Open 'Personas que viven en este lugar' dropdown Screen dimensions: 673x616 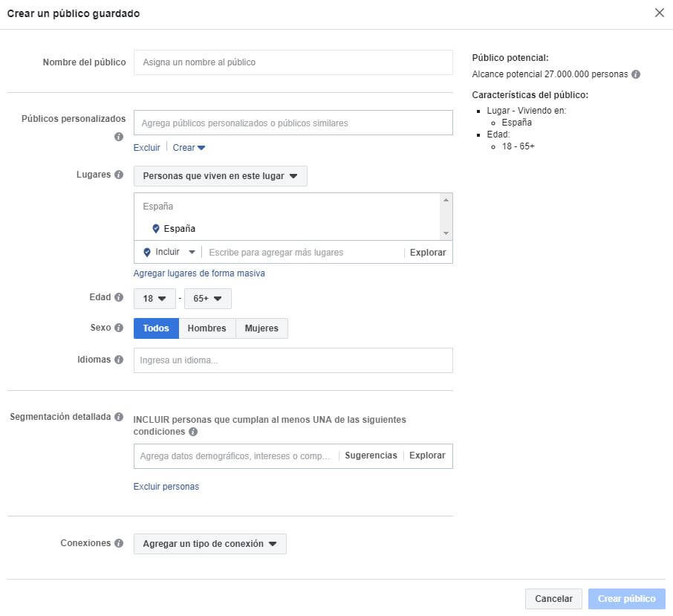tap(220, 176)
